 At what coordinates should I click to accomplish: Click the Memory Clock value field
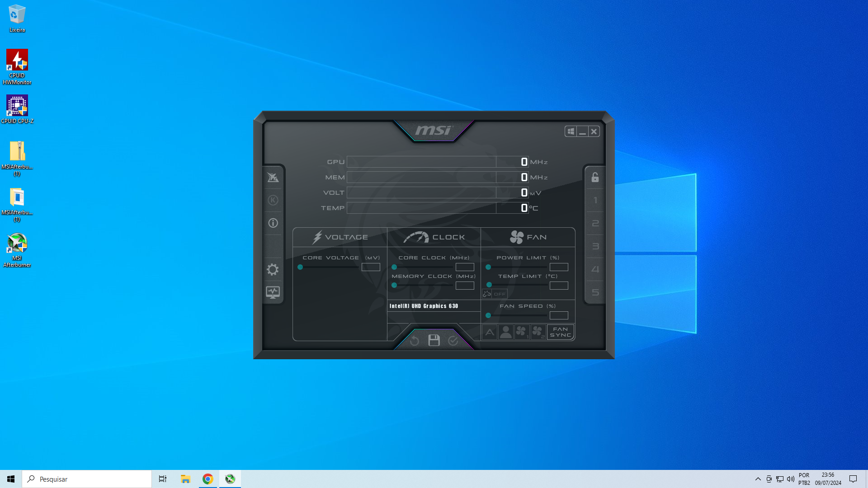coord(465,286)
